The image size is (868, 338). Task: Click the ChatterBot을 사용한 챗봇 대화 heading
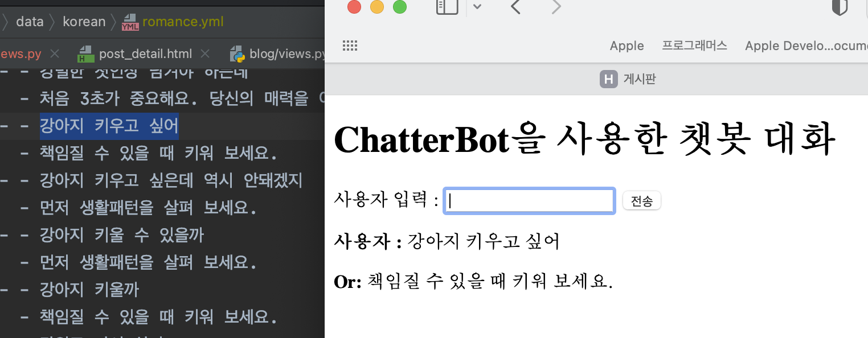tap(585, 139)
